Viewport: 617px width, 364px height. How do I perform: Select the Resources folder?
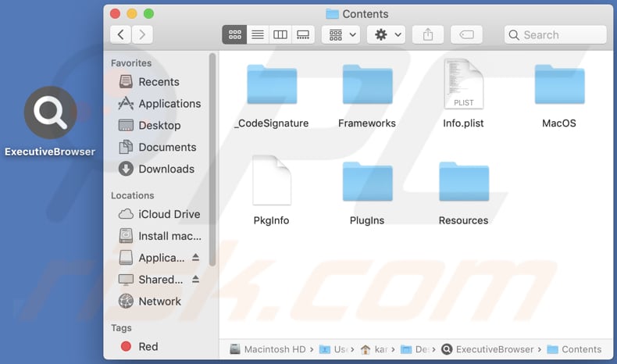coord(464,193)
